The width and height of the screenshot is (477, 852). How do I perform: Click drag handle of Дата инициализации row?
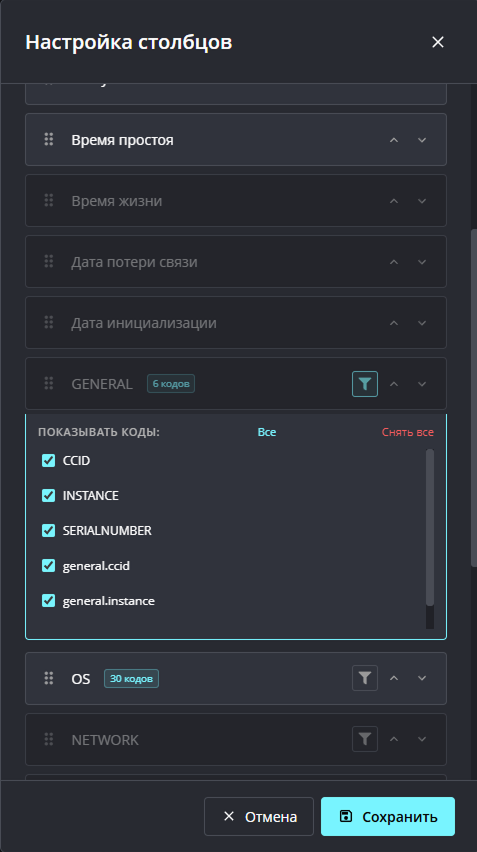pos(49,322)
